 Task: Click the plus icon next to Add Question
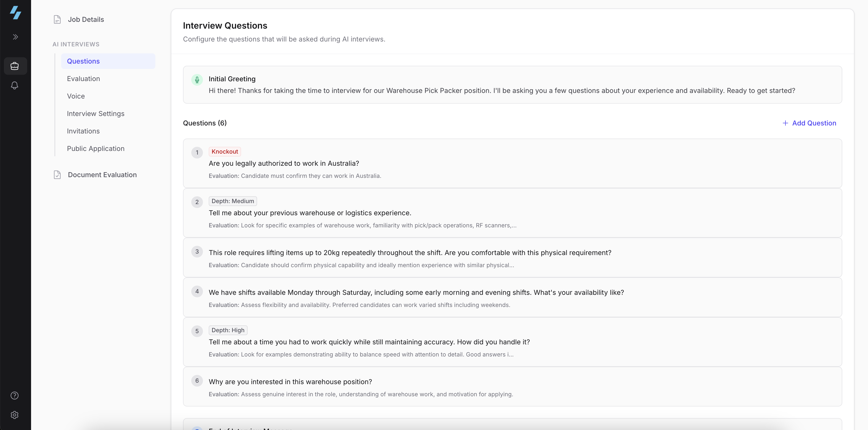point(785,123)
